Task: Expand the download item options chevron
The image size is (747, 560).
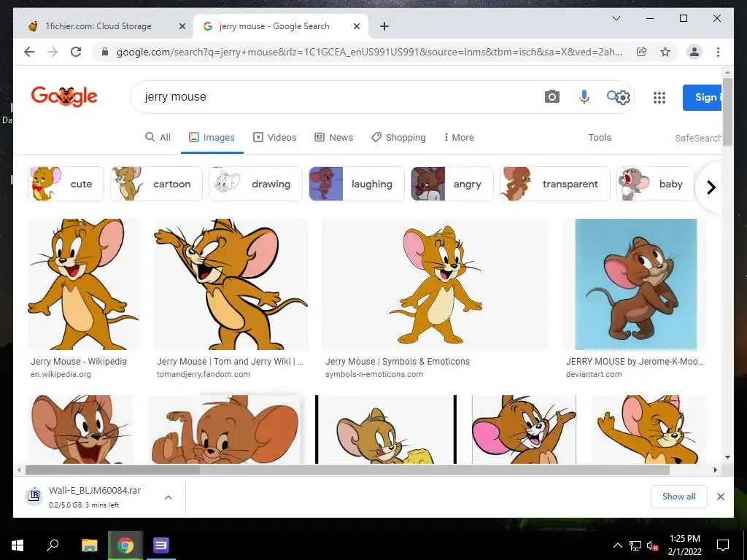Action: click(169, 497)
